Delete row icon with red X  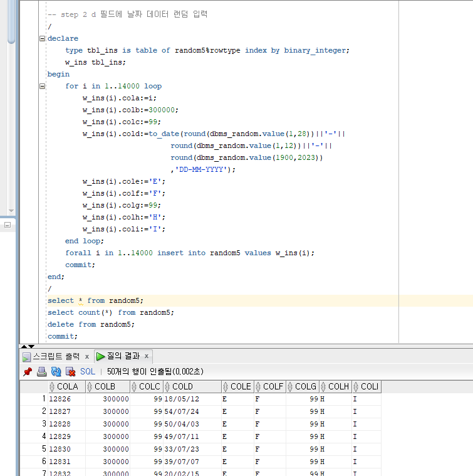pyautogui.click(x=70, y=371)
